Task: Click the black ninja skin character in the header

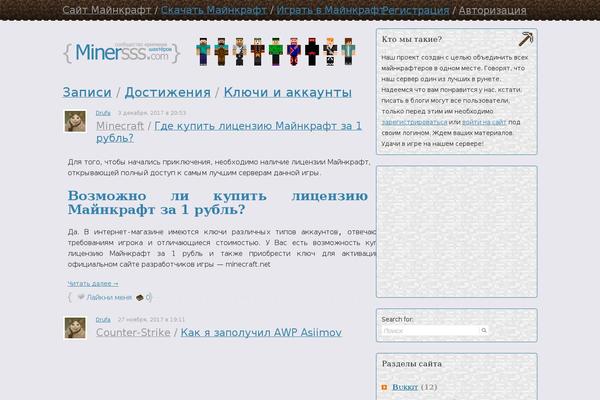Action: tap(312, 51)
